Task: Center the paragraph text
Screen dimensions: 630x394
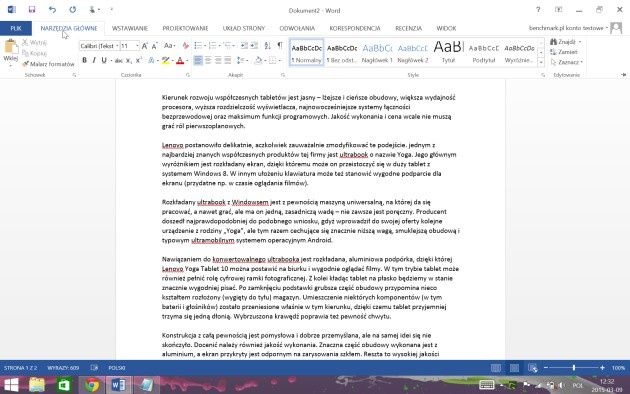Action: pyautogui.click(x=208, y=61)
